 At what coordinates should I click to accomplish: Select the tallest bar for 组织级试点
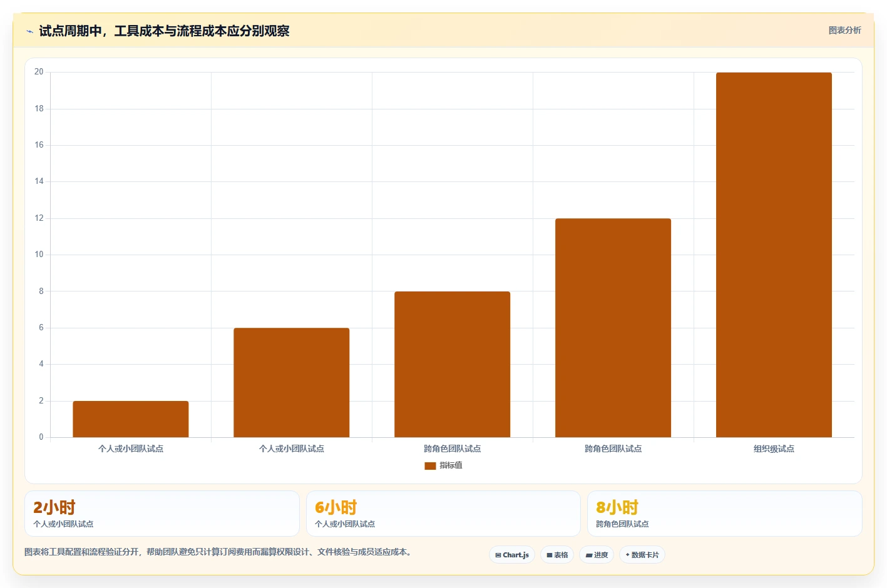pyautogui.click(x=774, y=255)
